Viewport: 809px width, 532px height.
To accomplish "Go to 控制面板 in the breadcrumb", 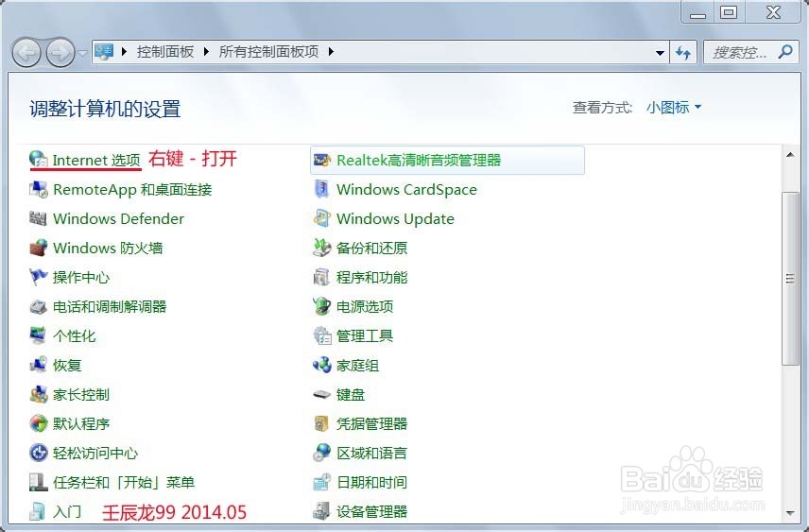I will (x=165, y=52).
